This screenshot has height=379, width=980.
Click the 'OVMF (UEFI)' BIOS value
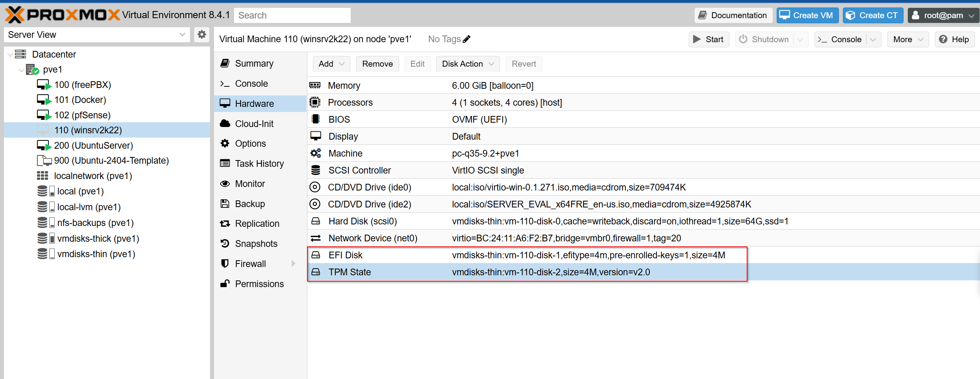tap(480, 119)
